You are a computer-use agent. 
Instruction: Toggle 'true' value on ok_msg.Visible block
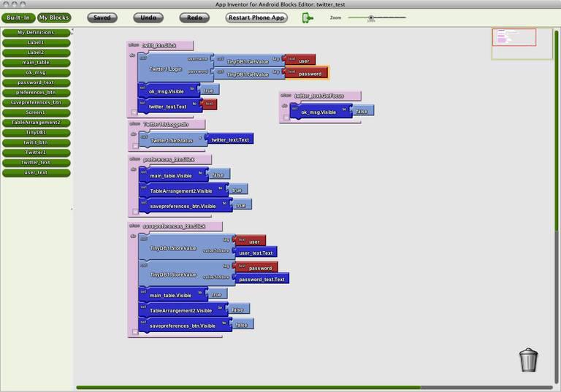[x=209, y=91]
